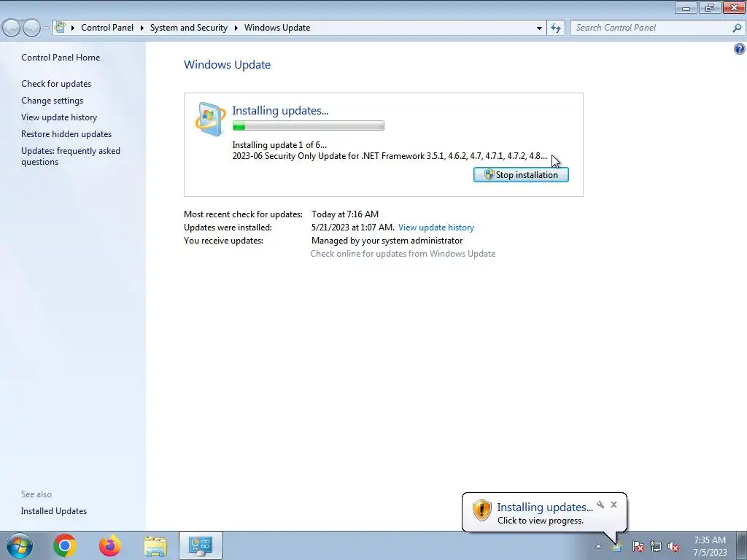Expand arrow after System and Security
The image size is (747, 560).
pos(236,28)
